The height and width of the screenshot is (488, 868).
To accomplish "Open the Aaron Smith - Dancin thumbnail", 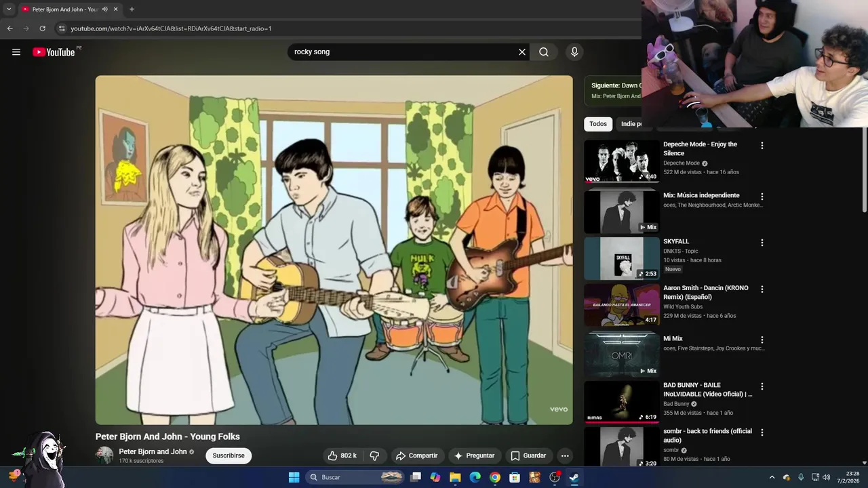I will point(622,304).
